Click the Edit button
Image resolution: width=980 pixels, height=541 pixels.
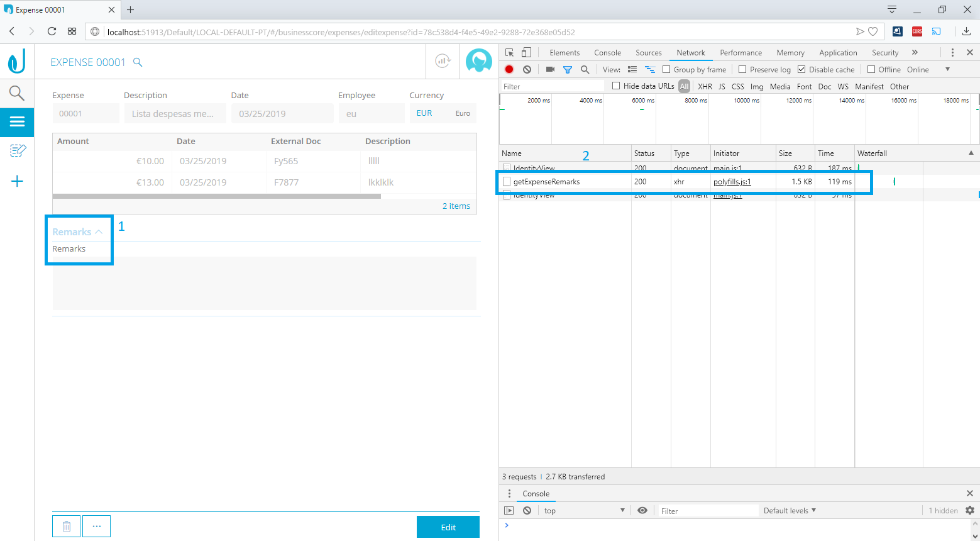tap(448, 527)
